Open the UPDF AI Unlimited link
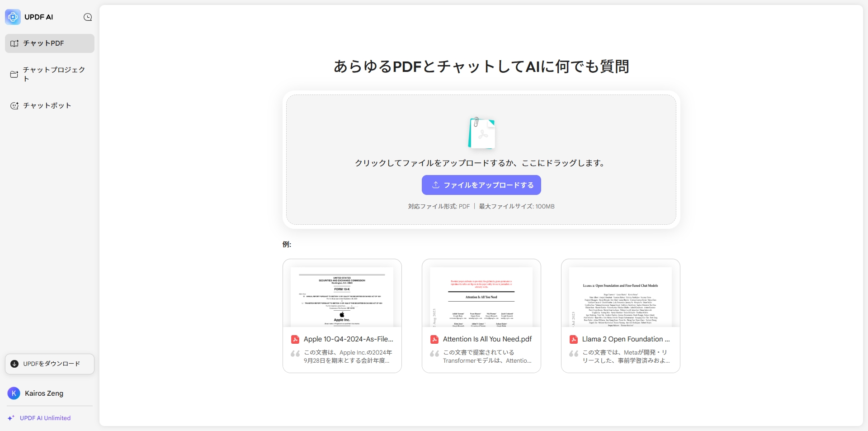 tap(45, 418)
